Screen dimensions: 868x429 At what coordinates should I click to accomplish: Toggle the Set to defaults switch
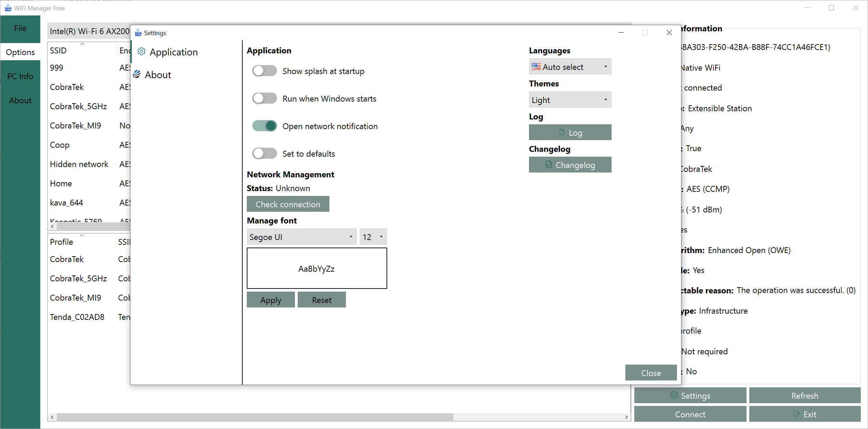(x=264, y=154)
